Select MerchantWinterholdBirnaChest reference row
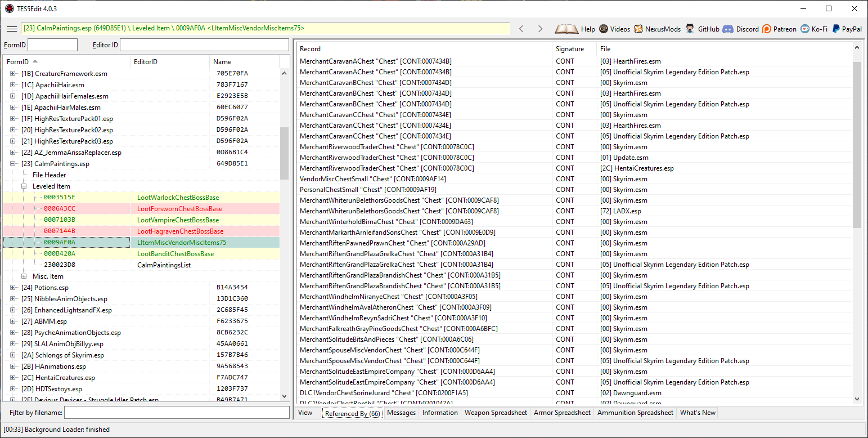Screen dimensions: 868x438 point(574,222)
